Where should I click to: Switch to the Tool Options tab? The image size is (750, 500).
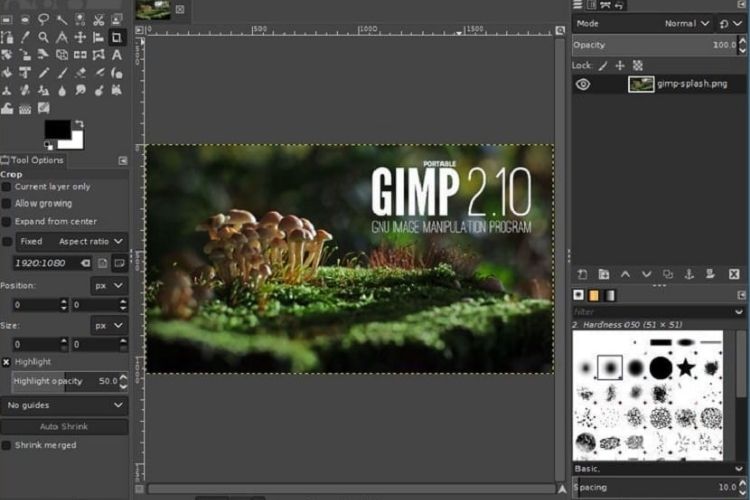33,160
